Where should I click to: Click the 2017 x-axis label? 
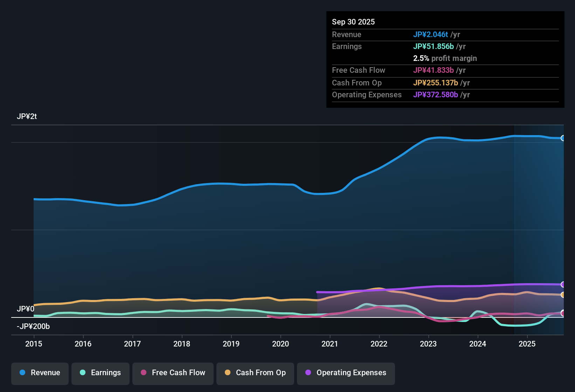(x=132, y=344)
